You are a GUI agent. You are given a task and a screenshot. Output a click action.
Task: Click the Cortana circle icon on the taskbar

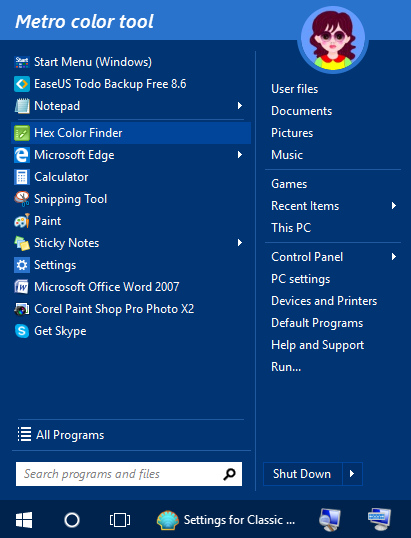pos(72,520)
